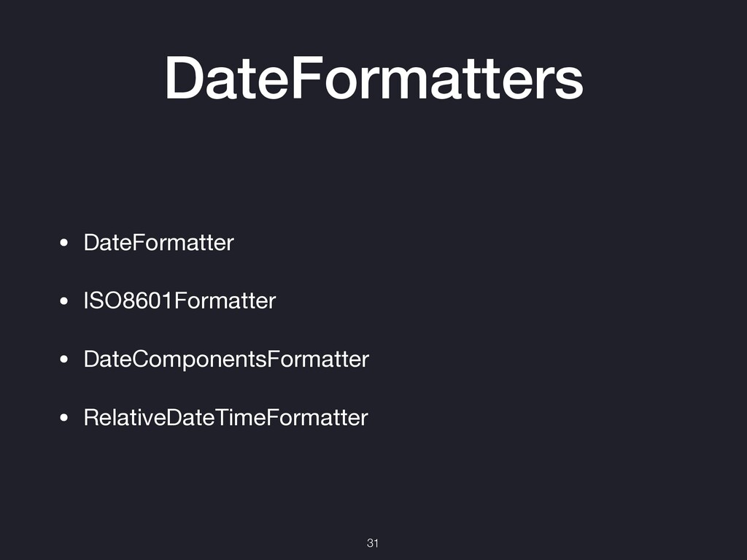Click the word Relative in last bullet

pos(125,417)
